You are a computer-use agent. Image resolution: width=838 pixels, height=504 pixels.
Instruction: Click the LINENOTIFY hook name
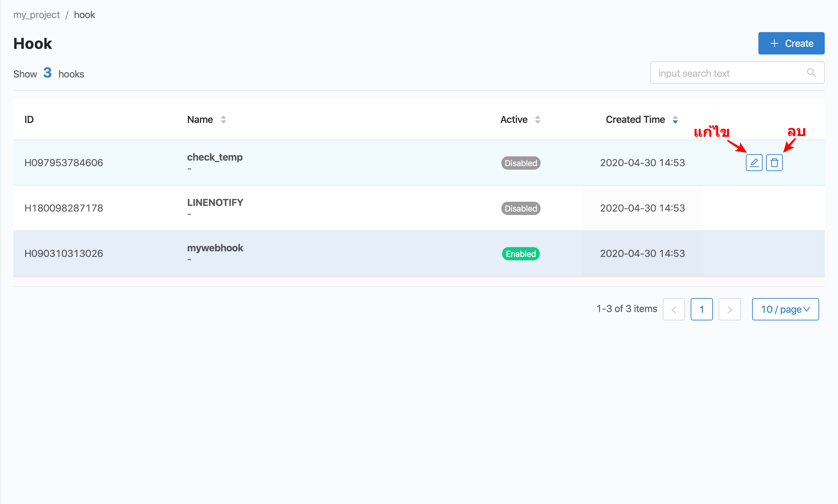tap(215, 202)
